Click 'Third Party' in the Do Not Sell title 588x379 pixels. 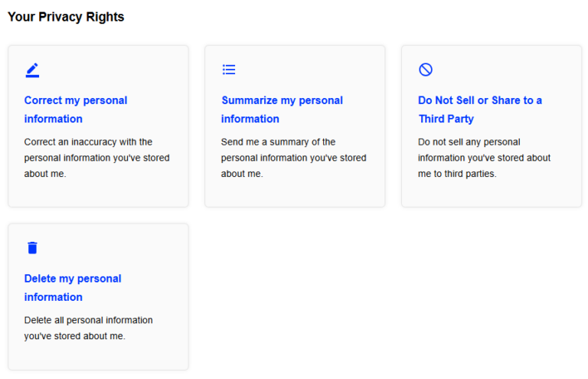tap(446, 119)
